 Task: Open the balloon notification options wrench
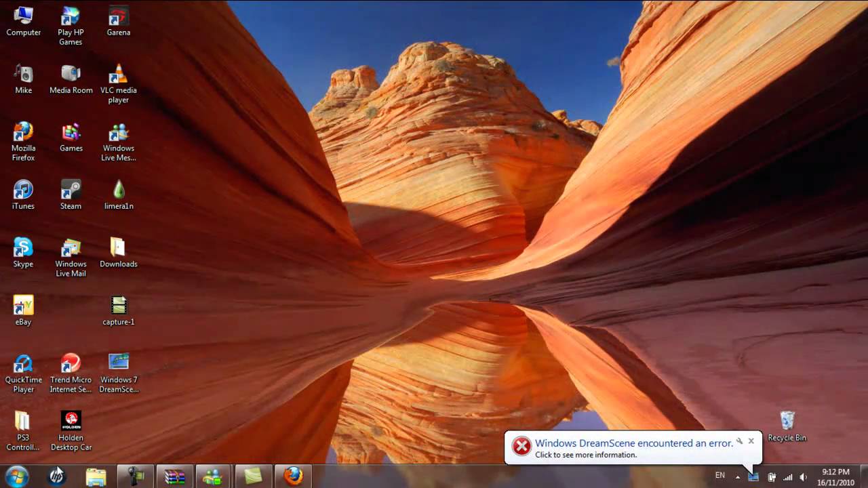click(x=739, y=441)
